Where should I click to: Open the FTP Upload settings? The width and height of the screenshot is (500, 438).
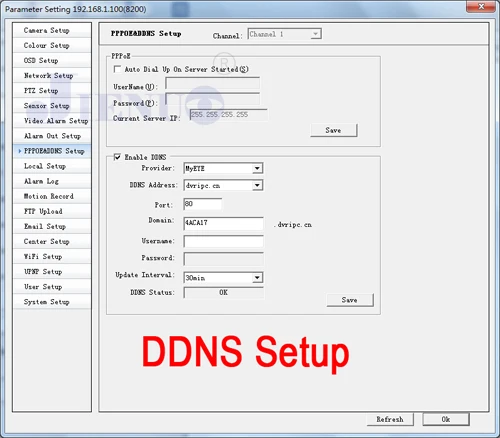tap(52, 211)
